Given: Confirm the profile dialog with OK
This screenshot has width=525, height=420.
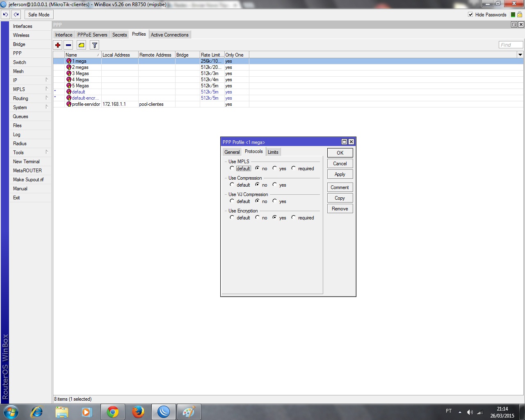Looking at the screenshot, I should pyautogui.click(x=340, y=153).
